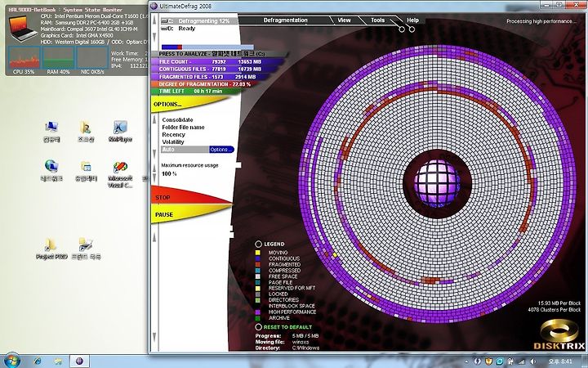The image size is (588, 368).
Task: Click the COMPRESSED cyan legend swatch
Action: [258, 271]
